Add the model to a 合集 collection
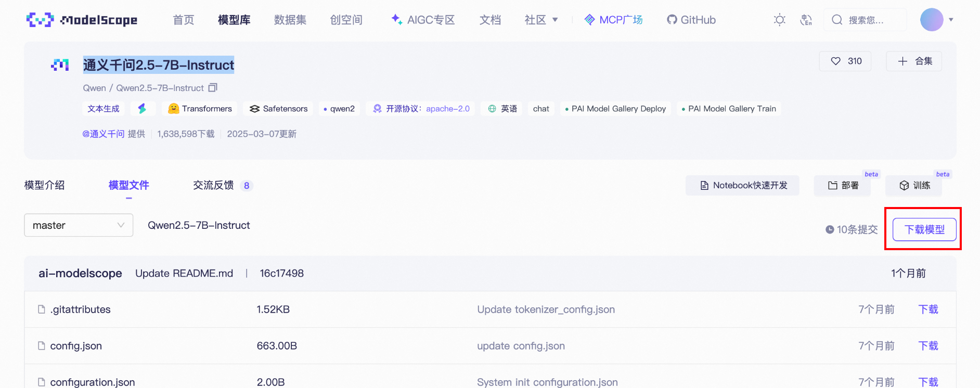Viewport: 980px width, 388px height. pos(914,61)
